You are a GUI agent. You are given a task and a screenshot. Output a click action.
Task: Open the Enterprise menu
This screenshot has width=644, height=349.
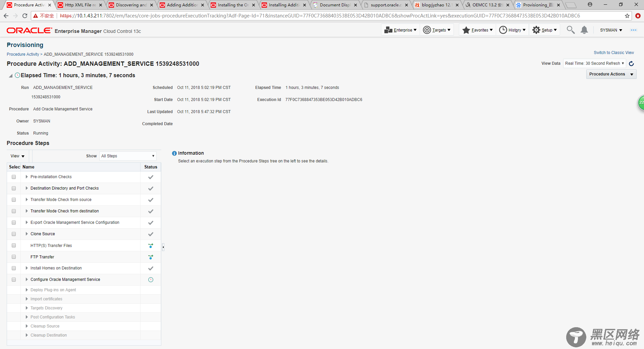(x=400, y=30)
